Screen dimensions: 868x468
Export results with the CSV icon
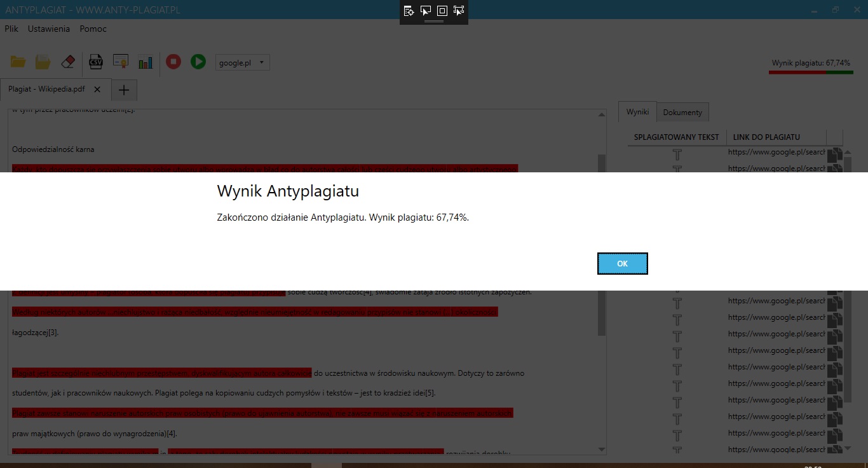tap(95, 62)
